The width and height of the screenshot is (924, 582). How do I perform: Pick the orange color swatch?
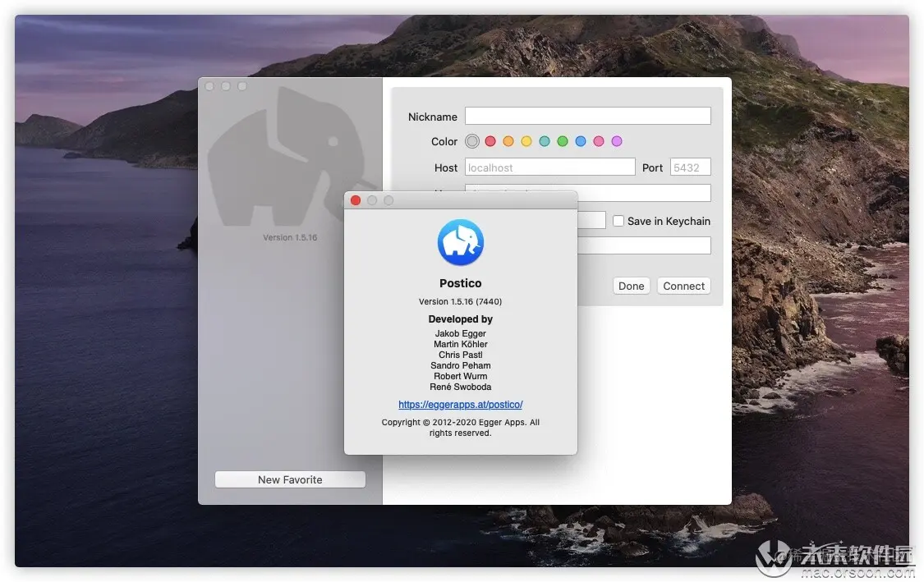pos(508,141)
